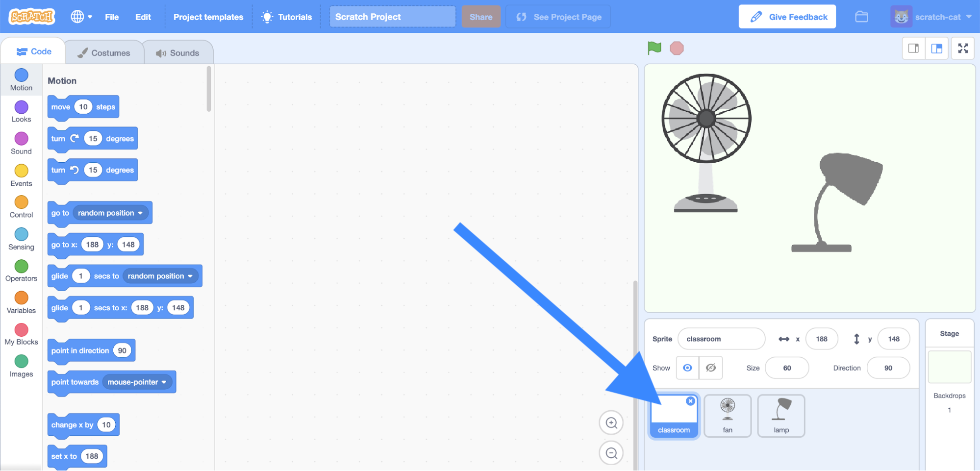The height and width of the screenshot is (471, 980).
Task: Switch to small stage layout
Action: click(x=913, y=48)
